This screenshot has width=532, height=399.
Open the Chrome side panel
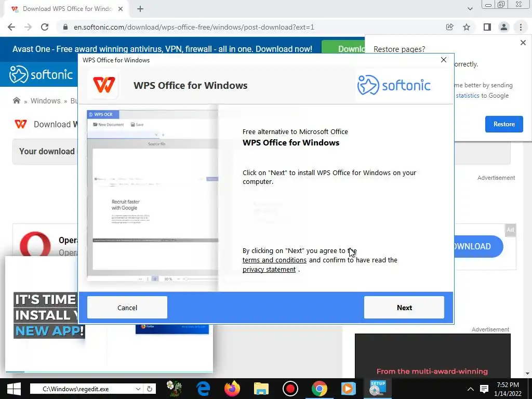[x=487, y=27]
